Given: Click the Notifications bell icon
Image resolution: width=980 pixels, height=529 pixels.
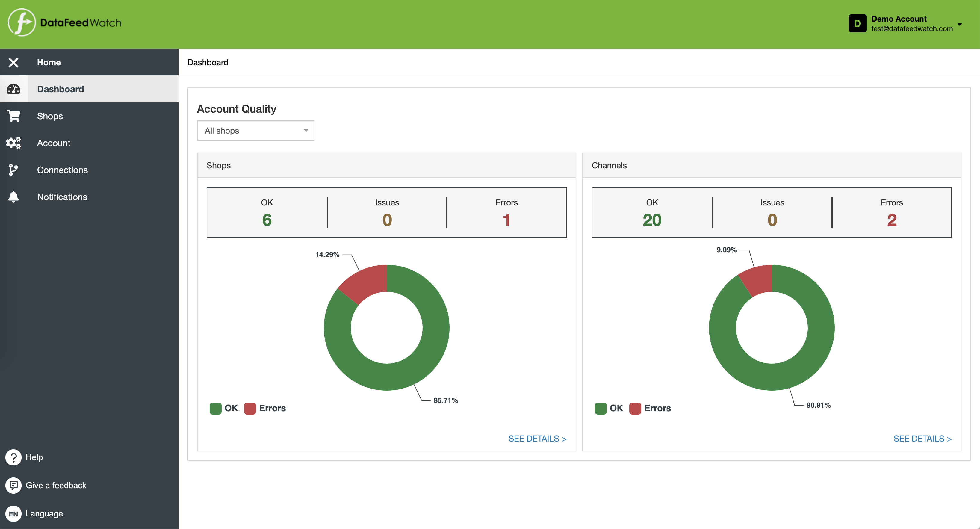Looking at the screenshot, I should point(13,197).
